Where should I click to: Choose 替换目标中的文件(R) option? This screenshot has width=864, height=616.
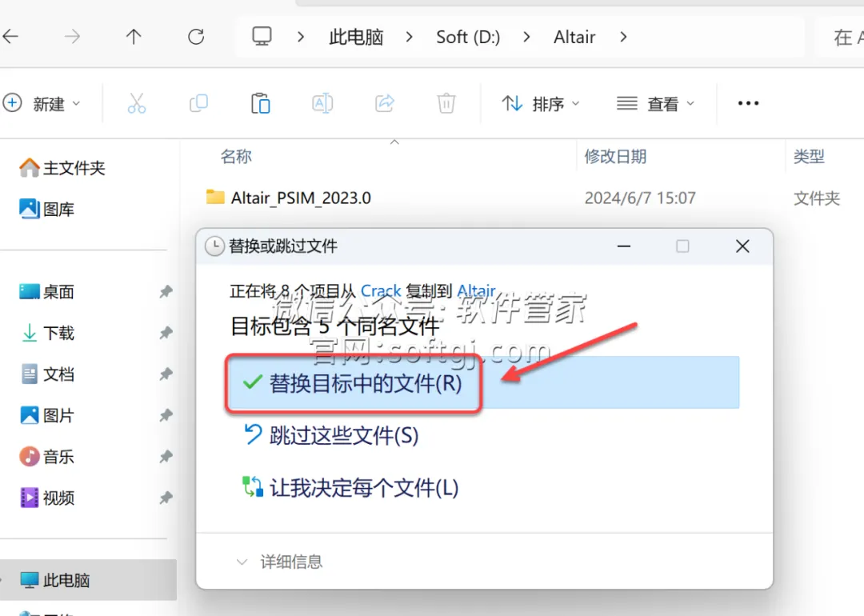[484, 382]
